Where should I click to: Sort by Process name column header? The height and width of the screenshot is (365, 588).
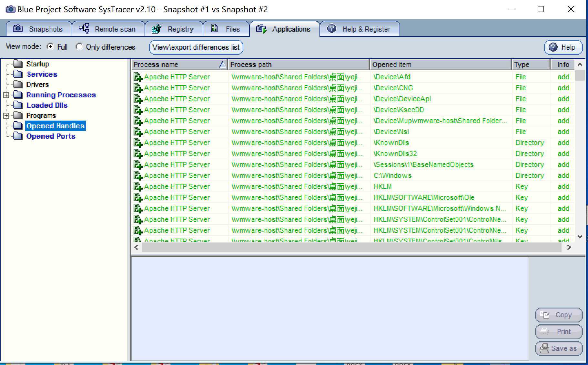pyautogui.click(x=179, y=64)
